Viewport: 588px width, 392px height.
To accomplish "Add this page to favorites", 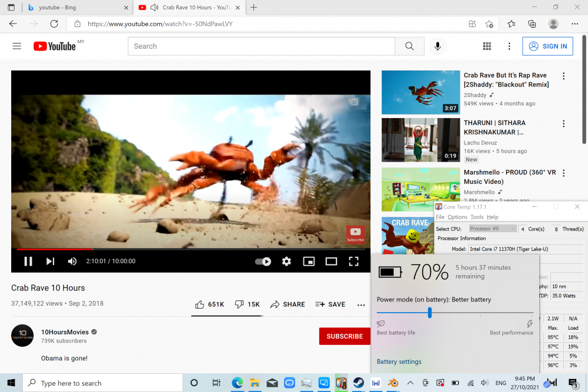I will [489, 24].
